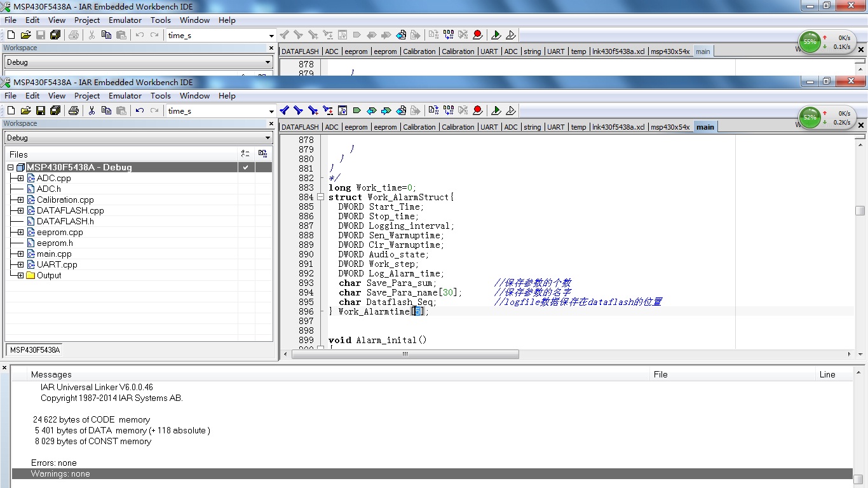This screenshot has height=488, width=868.
Task: Open the Tools menu in front window
Action: point(161,95)
